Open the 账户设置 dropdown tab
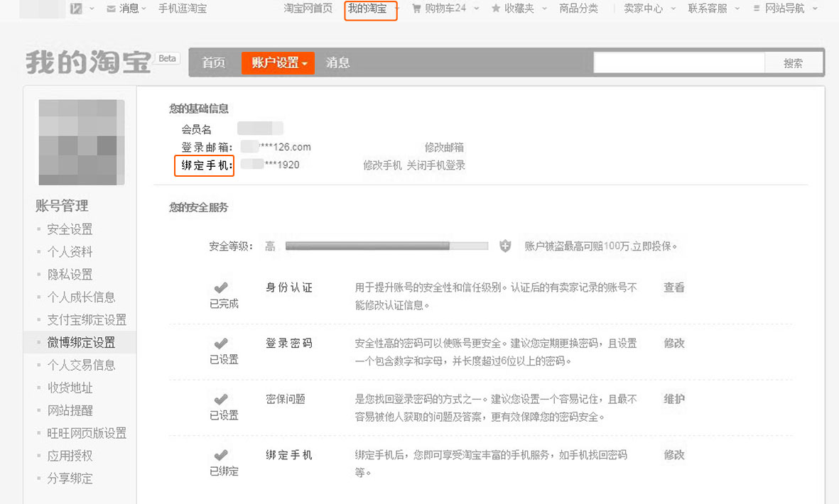This screenshot has width=839, height=504. pyautogui.click(x=278, y=63)
